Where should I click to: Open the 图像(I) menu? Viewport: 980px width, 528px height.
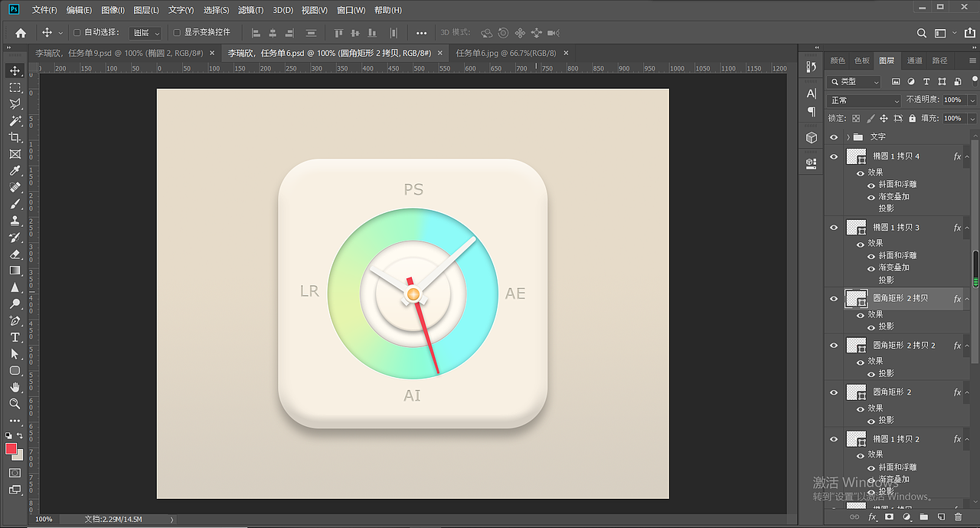pyautogui.click(x=113, y=10)
